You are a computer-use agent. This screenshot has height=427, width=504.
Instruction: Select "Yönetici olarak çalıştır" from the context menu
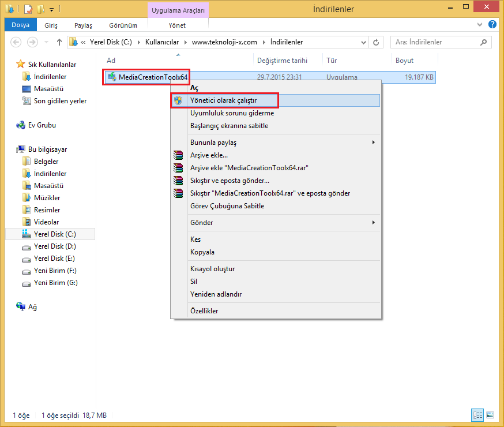pyautogui.click(x=224, y=100)
